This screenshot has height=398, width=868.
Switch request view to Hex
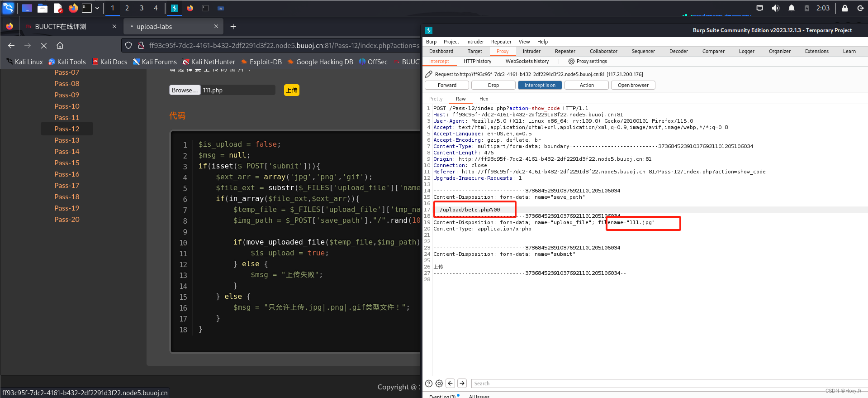484,99
